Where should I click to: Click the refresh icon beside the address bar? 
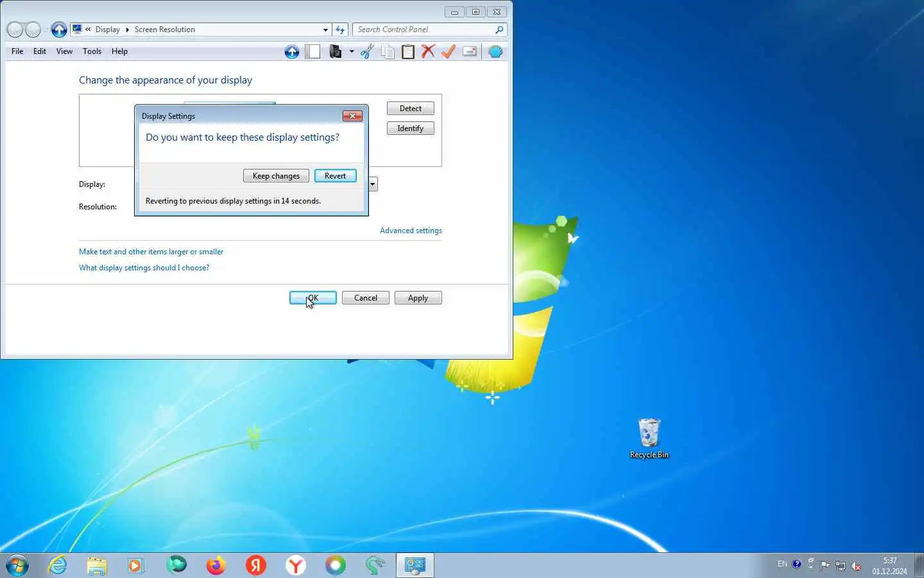coord(340,30)
